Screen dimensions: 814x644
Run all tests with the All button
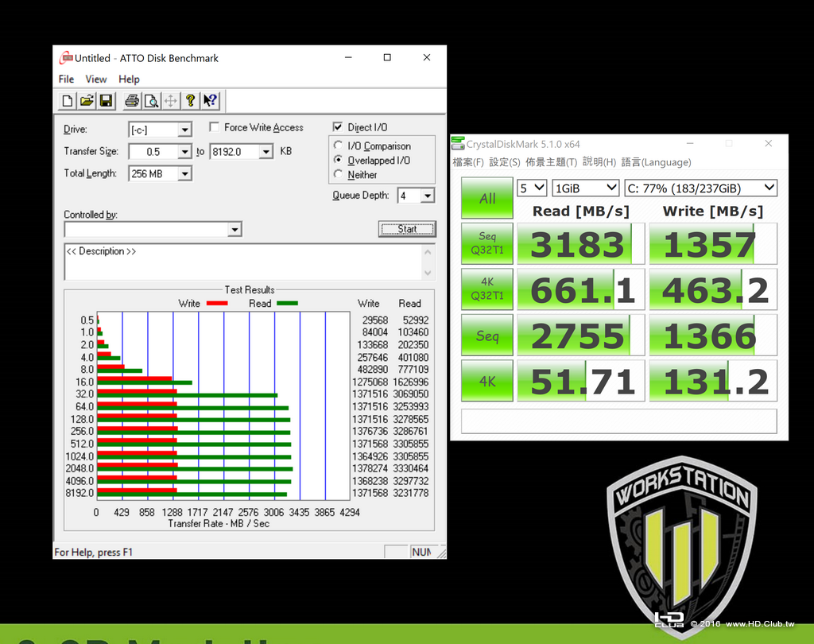[x=487, y=198]
